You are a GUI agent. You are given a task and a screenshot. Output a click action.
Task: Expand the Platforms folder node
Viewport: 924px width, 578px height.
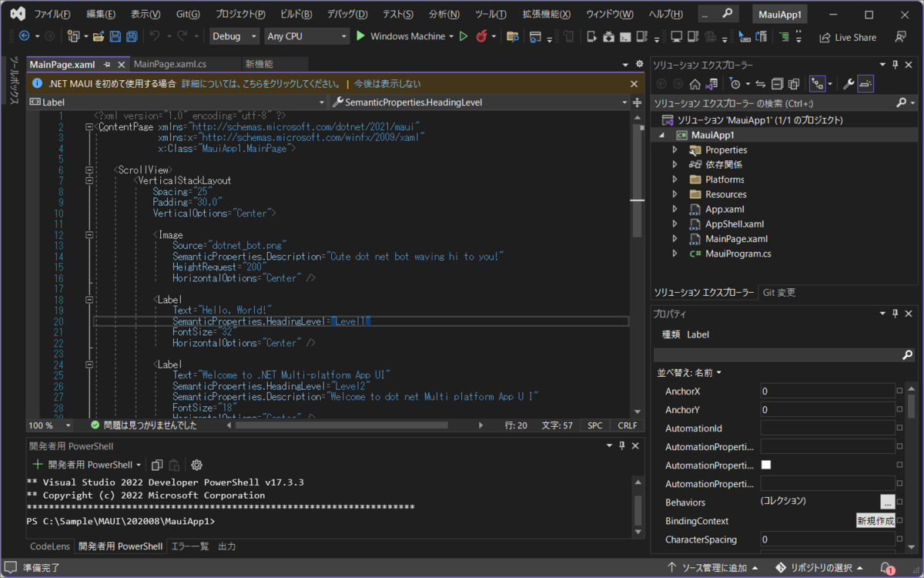pos(675,180)
